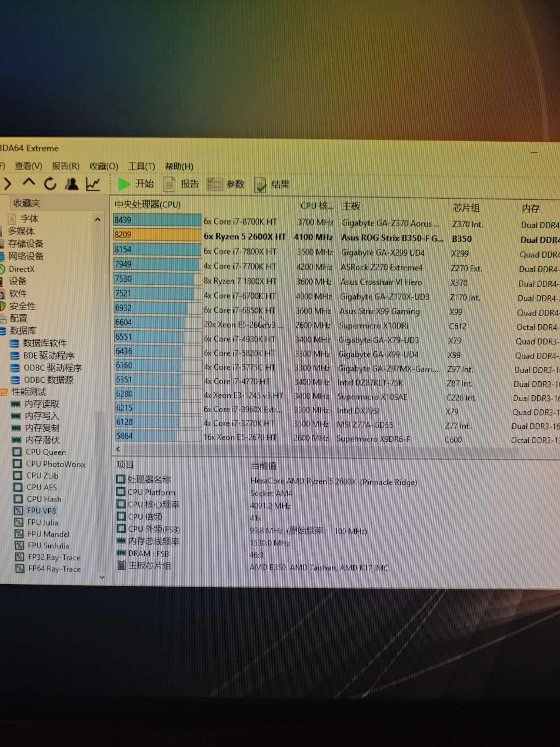Click the BDE 驱动程序 database icon

coord(15,355)
